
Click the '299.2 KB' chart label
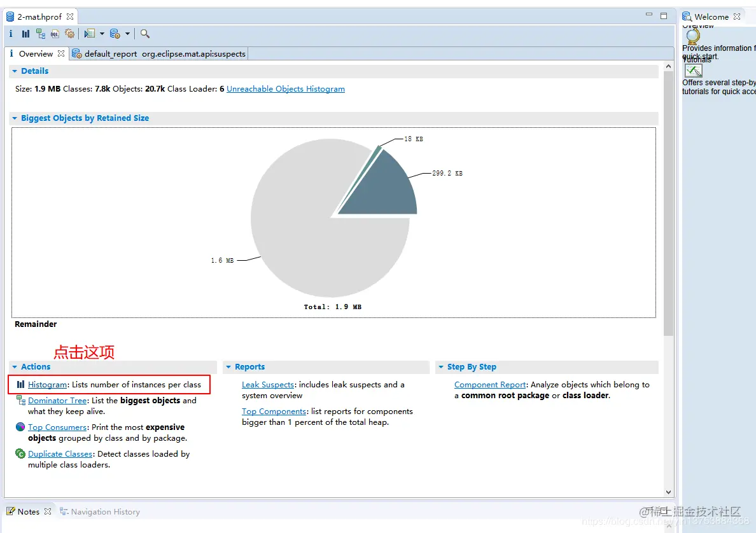point(447,173)
